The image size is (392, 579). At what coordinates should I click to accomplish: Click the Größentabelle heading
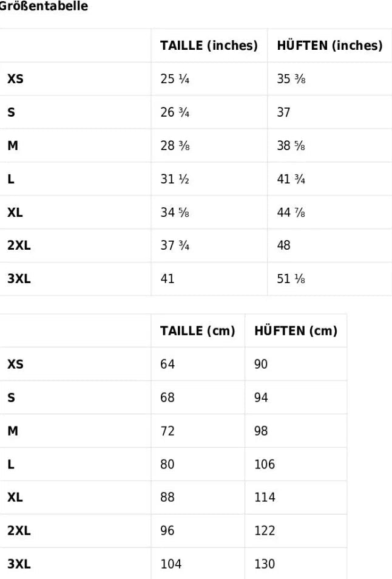point(44,5)
